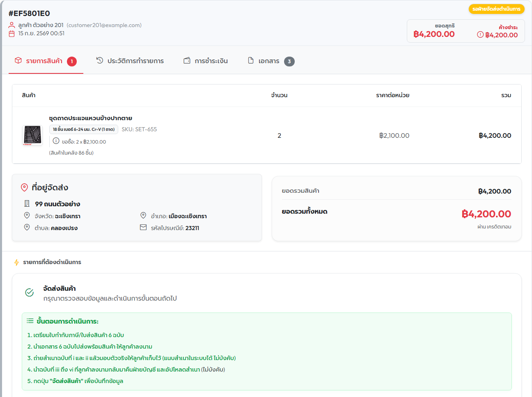Viewport: 532px width, 397px height.
Task: Click the SKU: SET-655 text
Action: [x=139, y=130]
